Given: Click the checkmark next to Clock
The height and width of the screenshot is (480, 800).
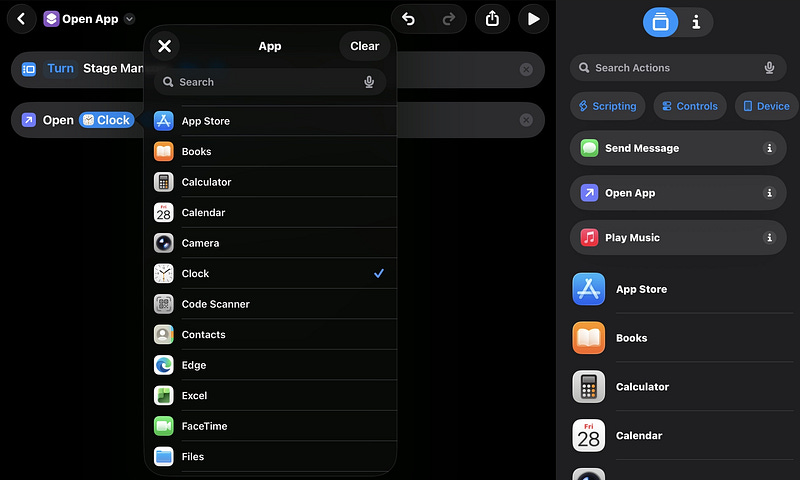Looking at the screenshot, I should [x=379, y=273].
